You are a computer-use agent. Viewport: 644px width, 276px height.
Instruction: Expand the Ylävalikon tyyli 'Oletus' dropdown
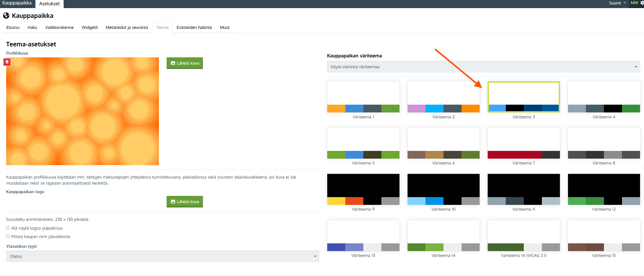(163, 256)
